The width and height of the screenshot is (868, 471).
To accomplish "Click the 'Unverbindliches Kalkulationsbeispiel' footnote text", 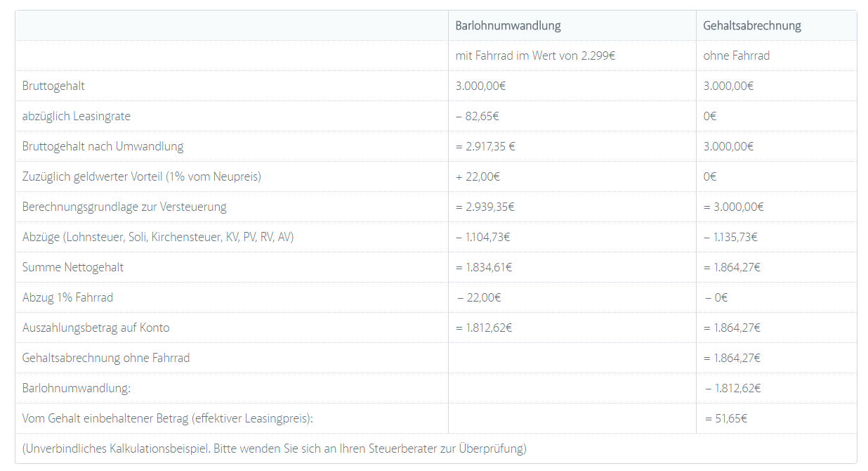I will pos(274,449).
